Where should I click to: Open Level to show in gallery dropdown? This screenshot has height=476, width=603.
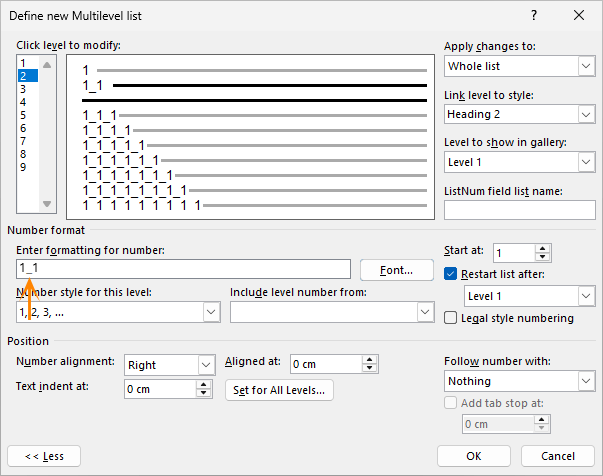point(585,161)
